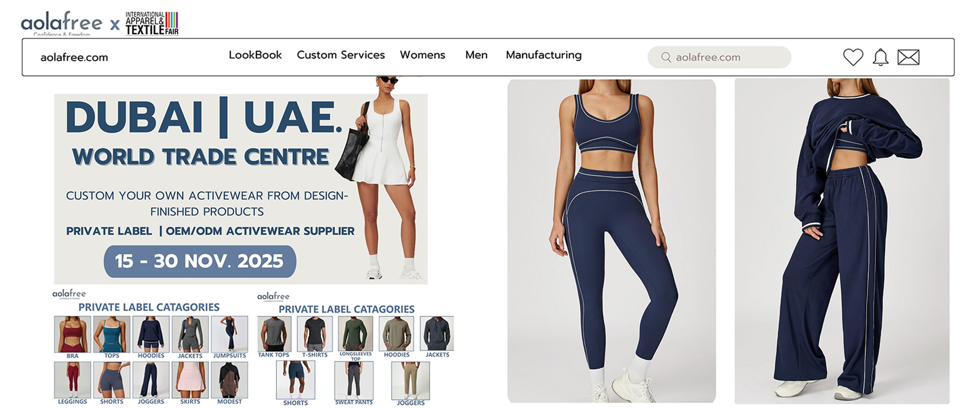
Task: Select the BRA category thumbnail
Action: click(x=72, y=335)
